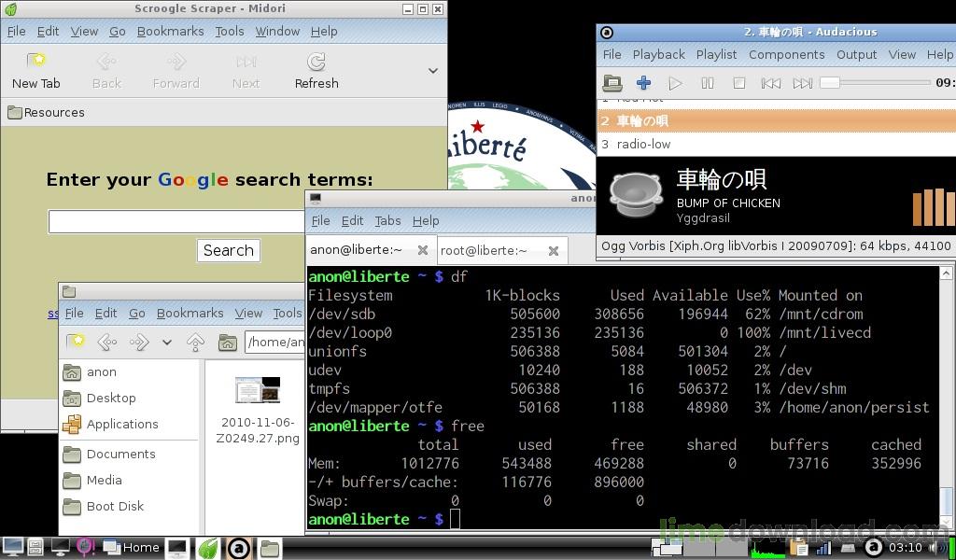Select the 2010-11-06 PNG file thumbnail
The width and height of the screenshot is (956, 560).
[258, 390]
